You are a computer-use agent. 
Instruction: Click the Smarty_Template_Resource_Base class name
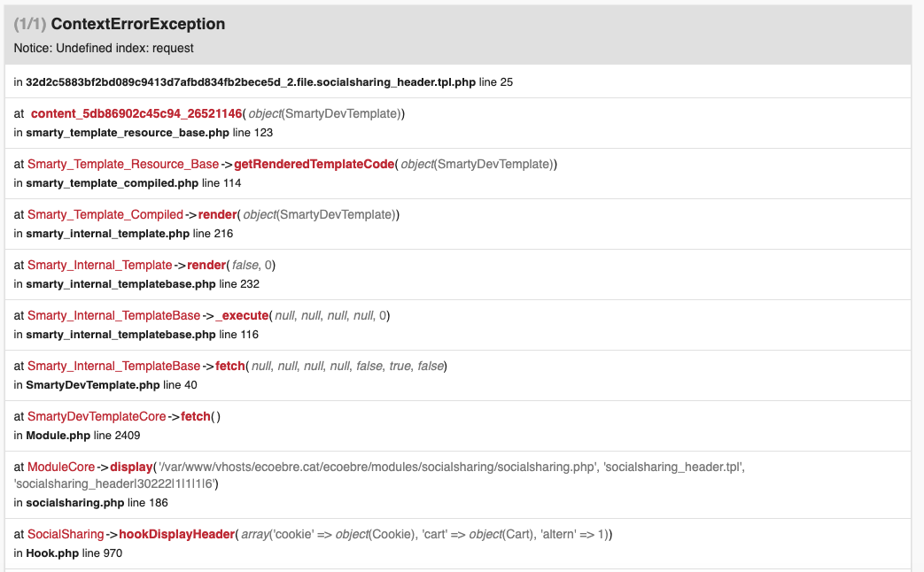click(122, 164)
